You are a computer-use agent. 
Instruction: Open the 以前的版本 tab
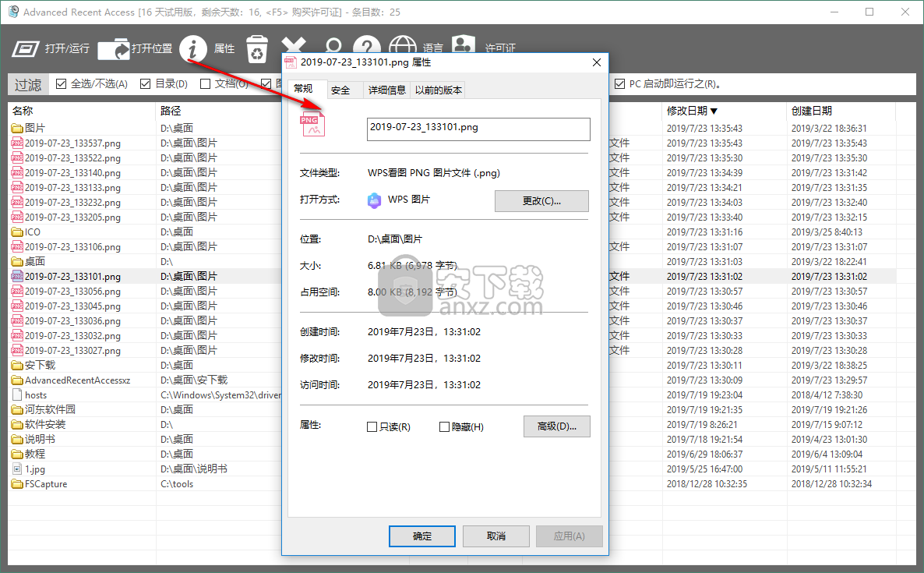click(x=438, y=90)
